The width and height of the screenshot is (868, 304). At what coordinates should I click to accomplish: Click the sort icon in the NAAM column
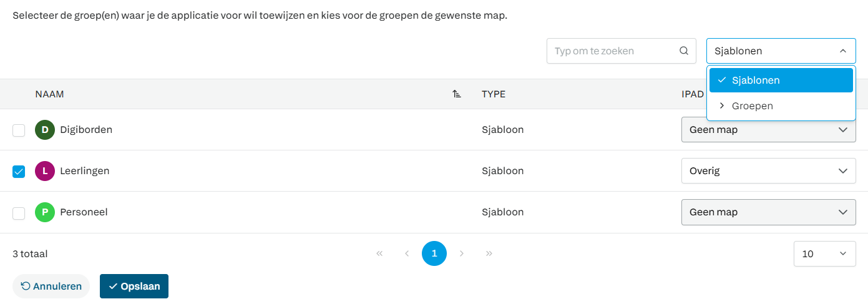pos(457,94)
